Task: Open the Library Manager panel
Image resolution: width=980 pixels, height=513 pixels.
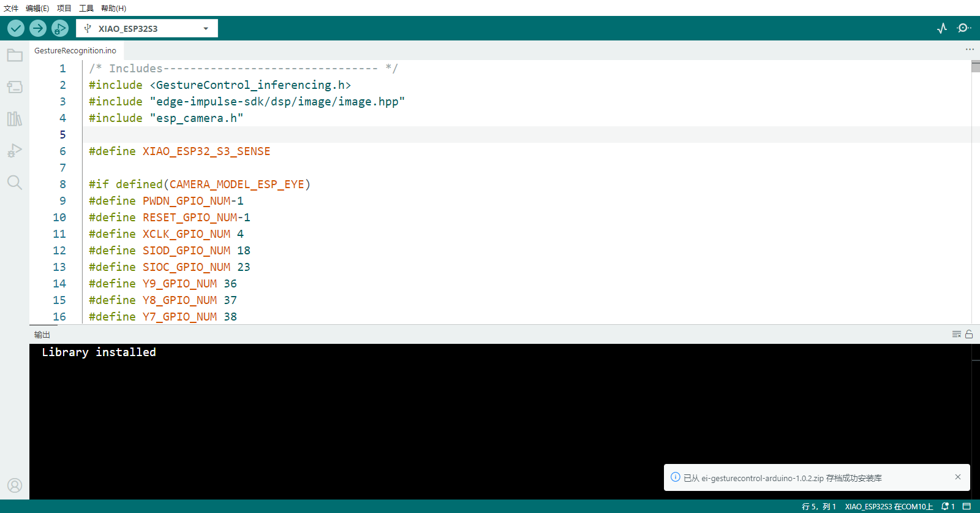Action: (x=15, y=118)
